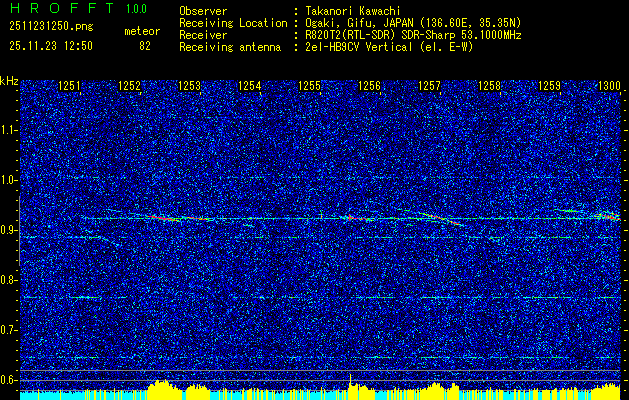This screenshot has height=400, width=629.
Task: Click the Observer label
Action: coord(203,11)
